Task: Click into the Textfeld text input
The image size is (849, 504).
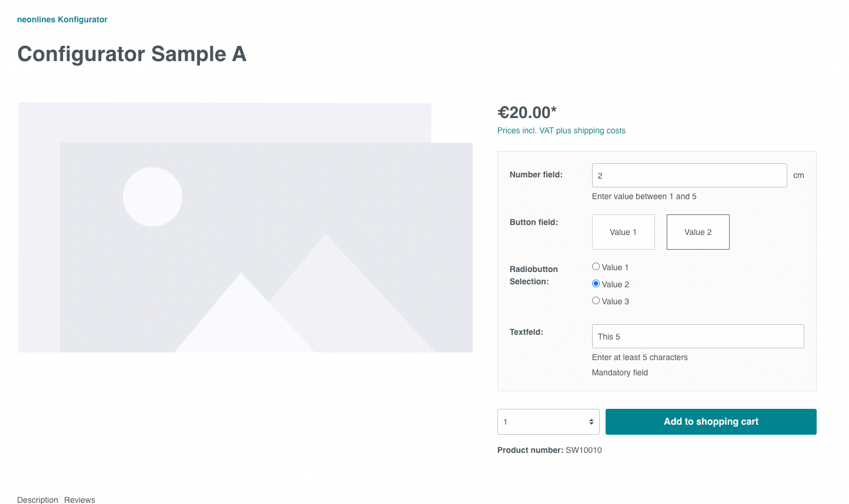Action: tap(698, 337)
